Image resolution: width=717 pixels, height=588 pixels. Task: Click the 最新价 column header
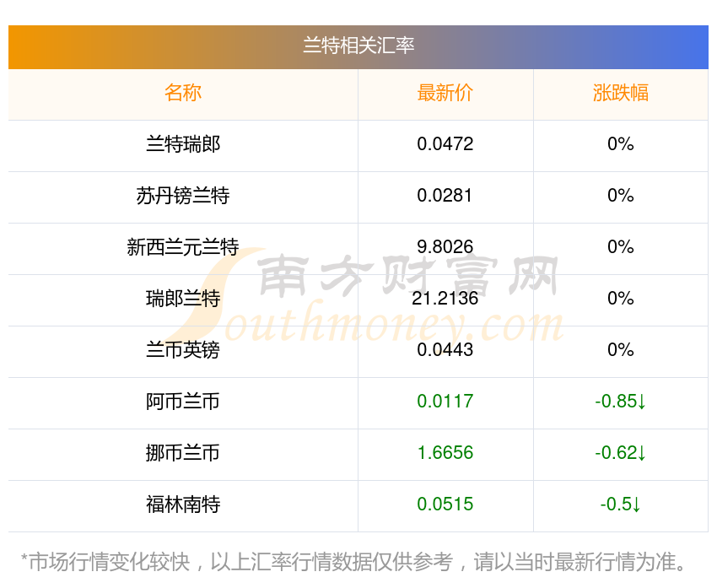click(x=445, y=93)
